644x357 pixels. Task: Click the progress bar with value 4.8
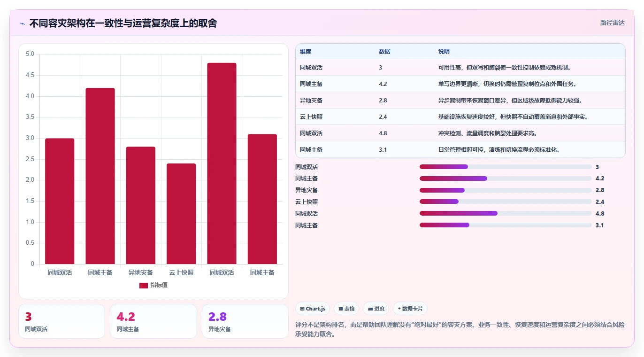pos(506,214)
